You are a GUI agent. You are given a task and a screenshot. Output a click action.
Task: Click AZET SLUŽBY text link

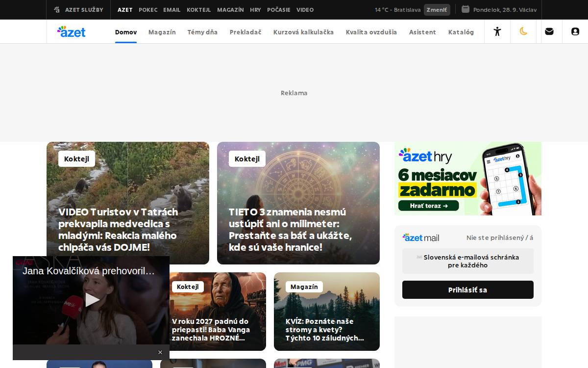tap(84, 10)
